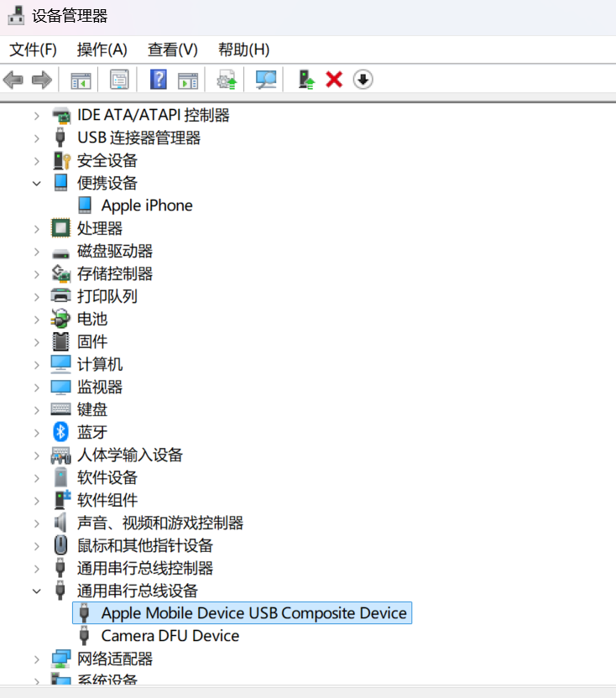Screen dimensions: 616x698
Task: Open the 帮助(H) menu
Action: tap(243, 49)
